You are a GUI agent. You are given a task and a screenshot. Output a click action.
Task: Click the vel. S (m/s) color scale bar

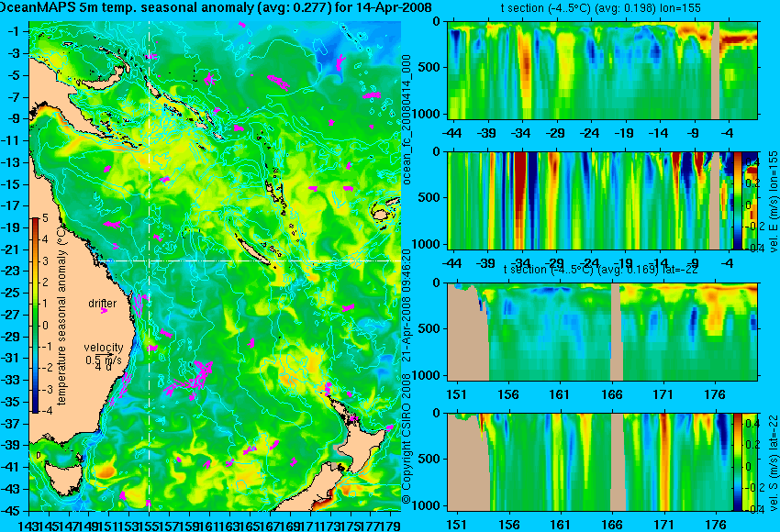(737, 462)
